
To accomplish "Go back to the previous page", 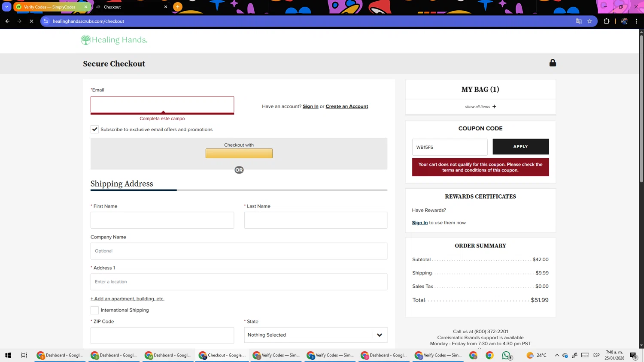I will [x=7, y=21].
